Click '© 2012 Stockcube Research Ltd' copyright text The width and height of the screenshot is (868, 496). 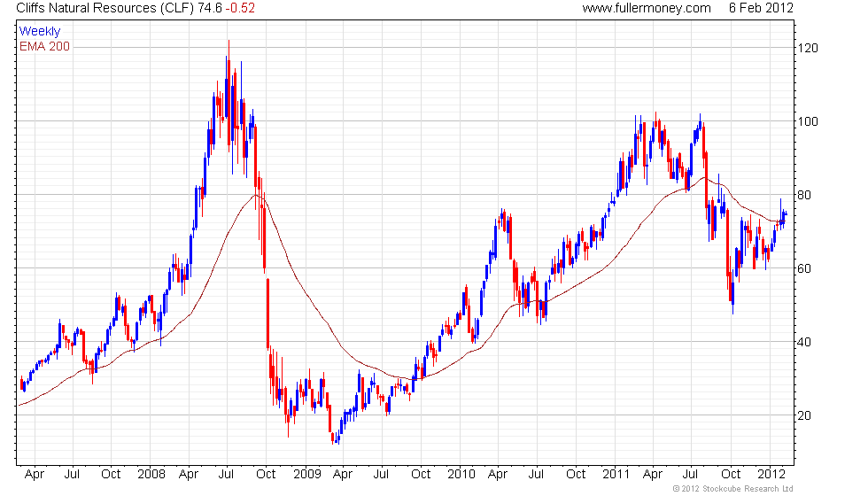[733, 489]
